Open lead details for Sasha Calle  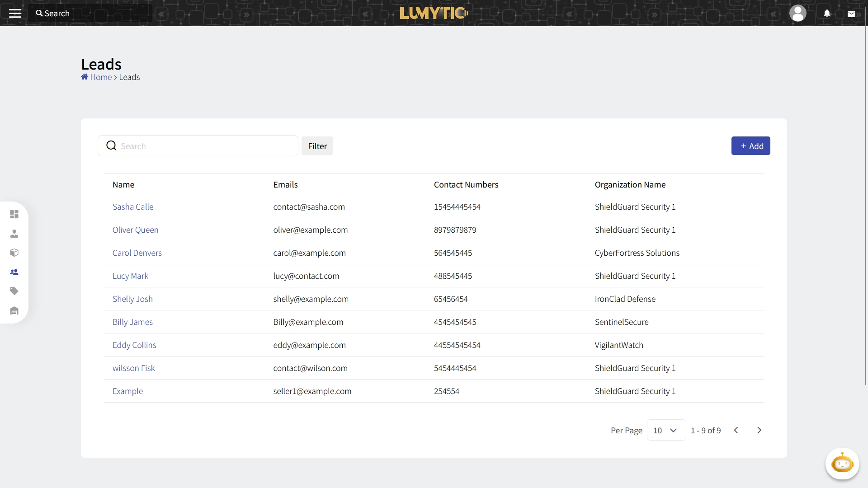tap(133, 206)
